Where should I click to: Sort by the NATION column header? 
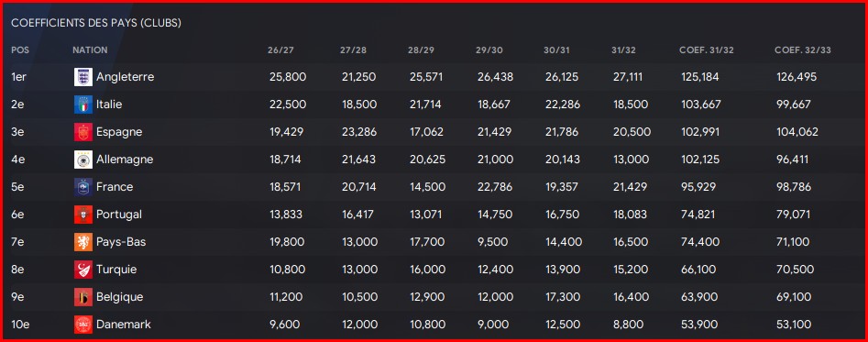pos(90,50)
